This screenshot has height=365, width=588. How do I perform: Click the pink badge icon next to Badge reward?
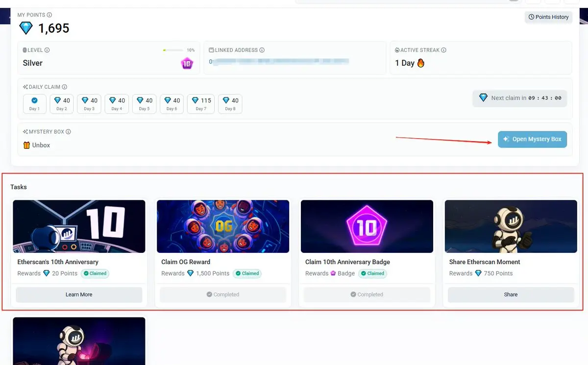point(333,273)
